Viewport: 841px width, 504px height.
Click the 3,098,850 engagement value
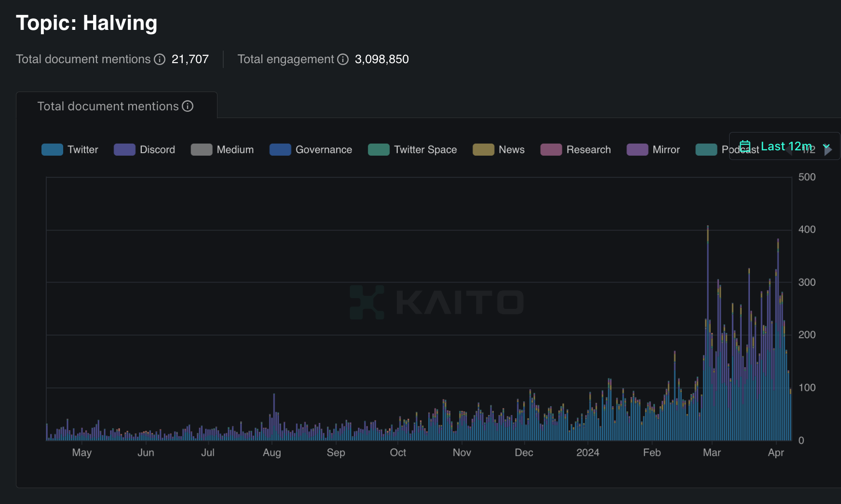tap(382, 59)
